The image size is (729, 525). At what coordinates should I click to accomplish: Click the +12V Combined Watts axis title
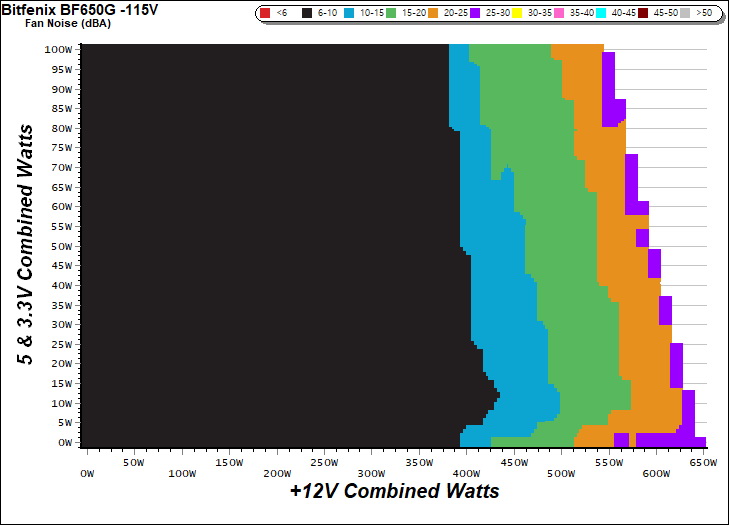pos(394,492)
